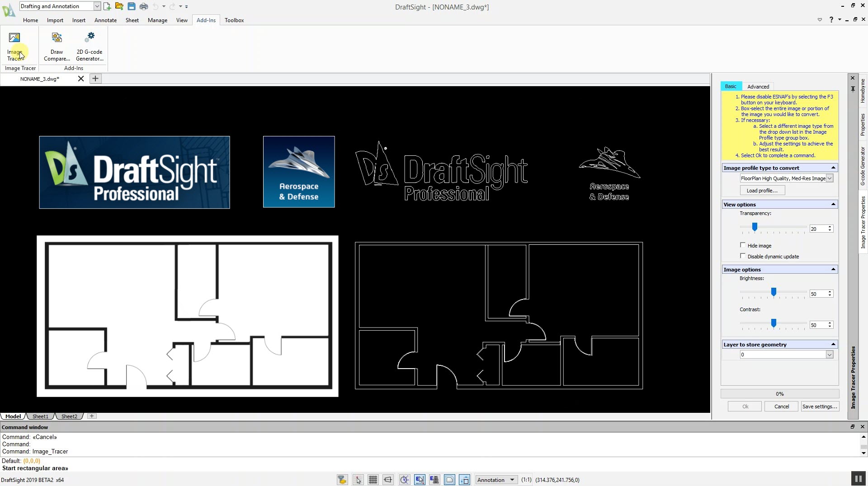Apply tracing settings with Ok
Image resolution: width=868 pixels, height=486 pixels.
(744, 406)
